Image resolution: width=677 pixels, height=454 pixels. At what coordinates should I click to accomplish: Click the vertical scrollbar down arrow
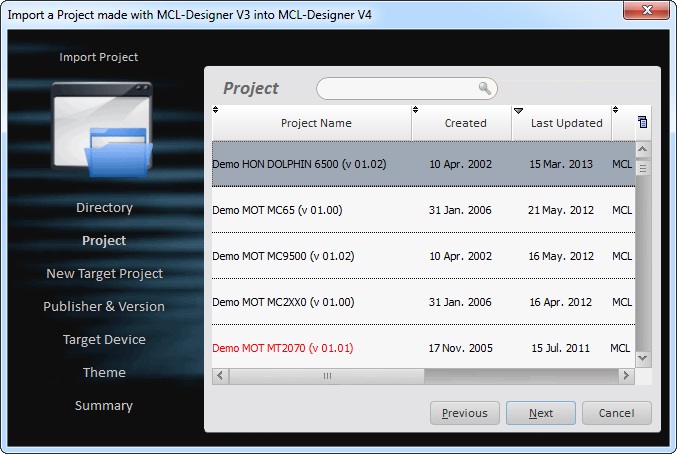643,358
